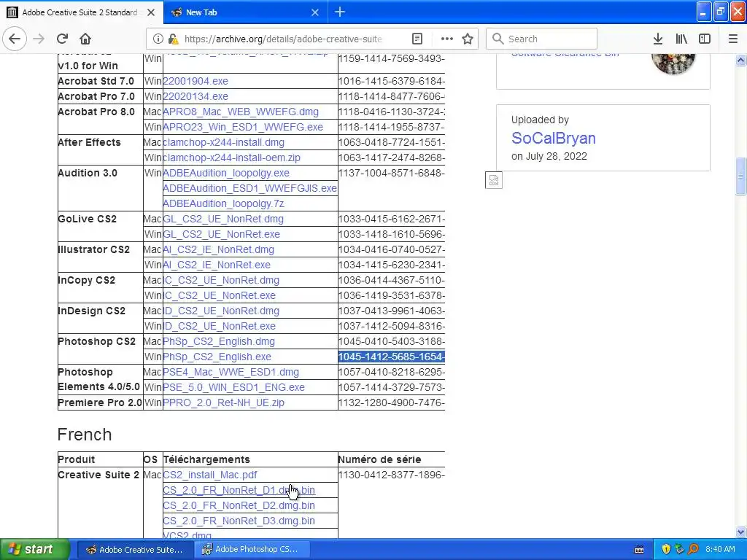Open PSE_5.0_WIN_ESD1_ENG.exe link

click(233, 387)
